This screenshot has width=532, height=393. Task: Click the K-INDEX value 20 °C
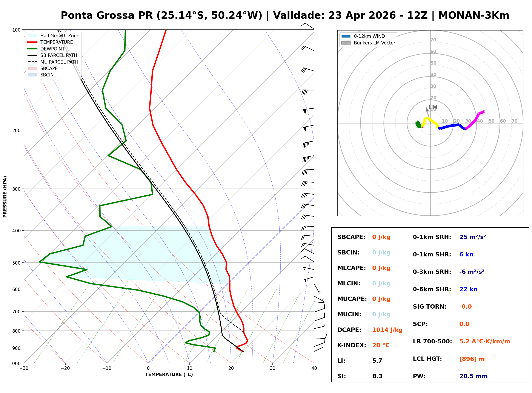click(381, 345)
